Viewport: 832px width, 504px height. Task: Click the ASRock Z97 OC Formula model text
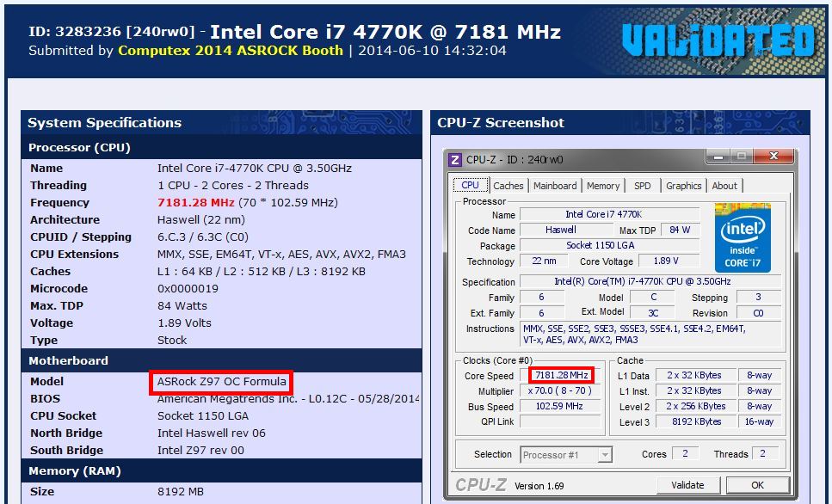click(221, 382)
